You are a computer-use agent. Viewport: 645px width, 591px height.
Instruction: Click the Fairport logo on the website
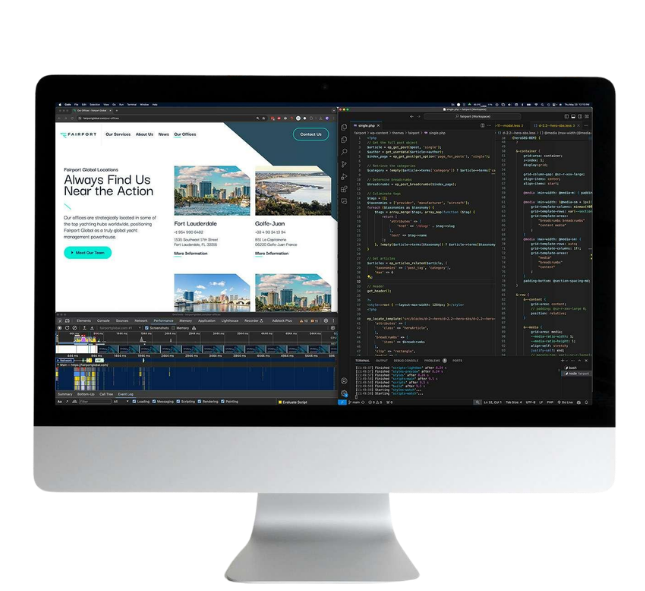point(78,134)
